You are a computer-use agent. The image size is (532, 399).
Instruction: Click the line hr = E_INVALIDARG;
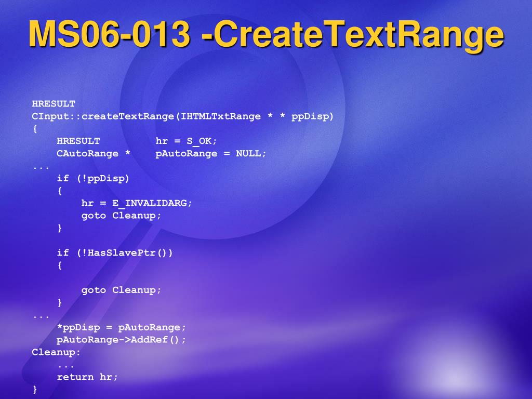[137, 203]
